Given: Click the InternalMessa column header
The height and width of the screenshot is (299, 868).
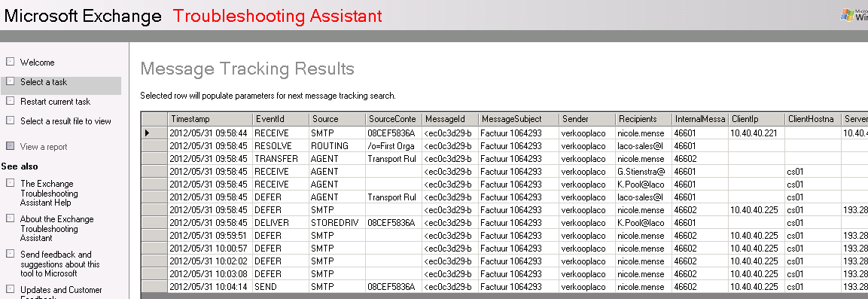Looking at the screenshot, I should pyautogui.click(x=699, y=119).
